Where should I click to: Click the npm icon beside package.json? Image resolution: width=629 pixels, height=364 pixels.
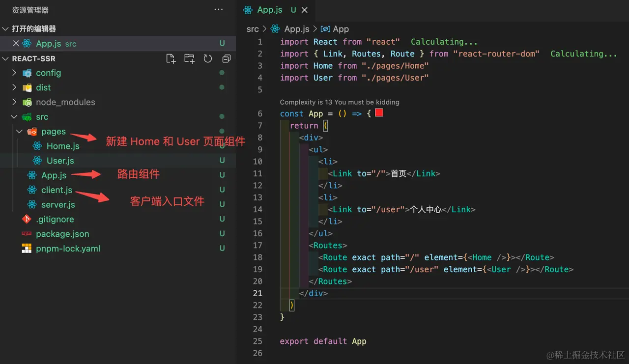click(27, 234)
